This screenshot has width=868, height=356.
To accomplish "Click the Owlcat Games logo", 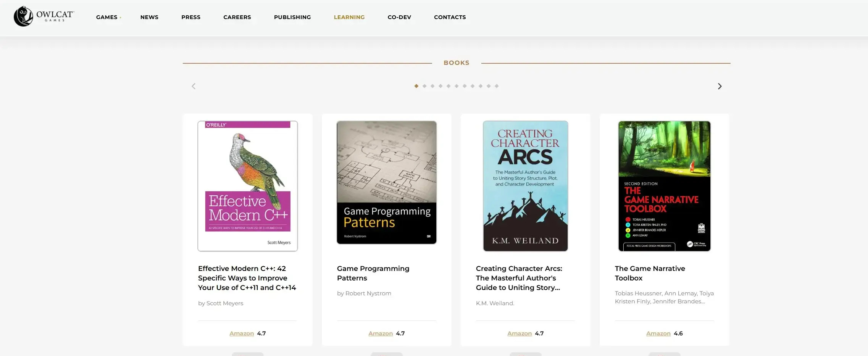I will click(x=44, y=16).
